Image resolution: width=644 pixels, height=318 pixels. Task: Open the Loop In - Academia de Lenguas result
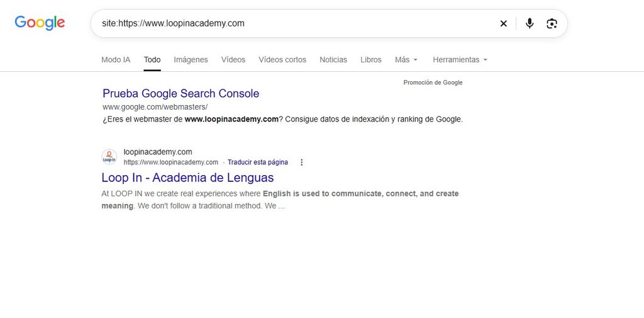tap(187, 178)
